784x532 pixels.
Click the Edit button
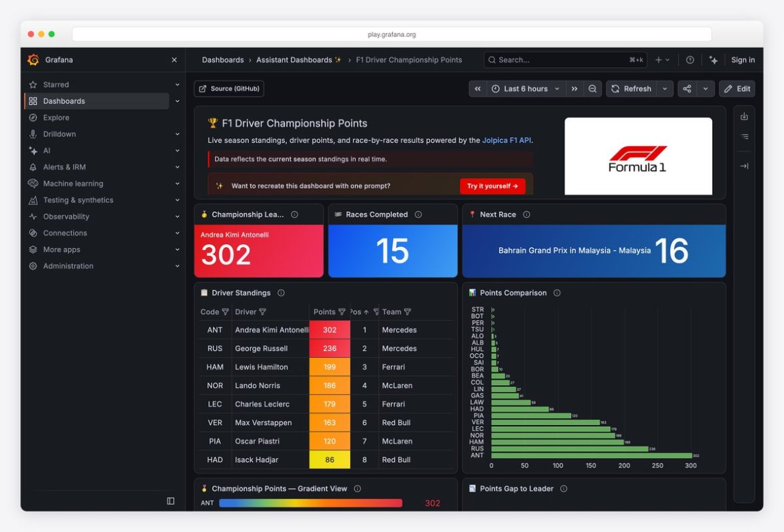click(737, 88)
